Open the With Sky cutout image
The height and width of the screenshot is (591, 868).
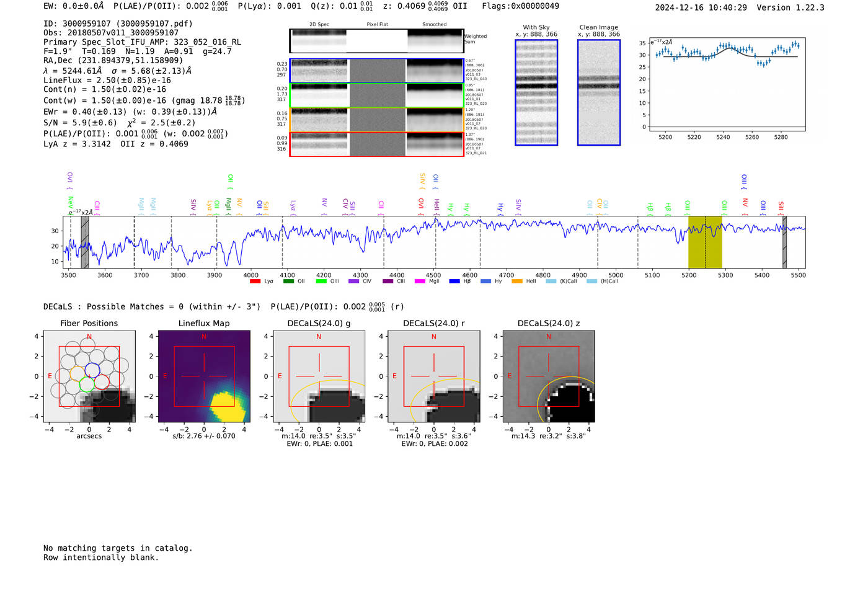coord(536,92)
